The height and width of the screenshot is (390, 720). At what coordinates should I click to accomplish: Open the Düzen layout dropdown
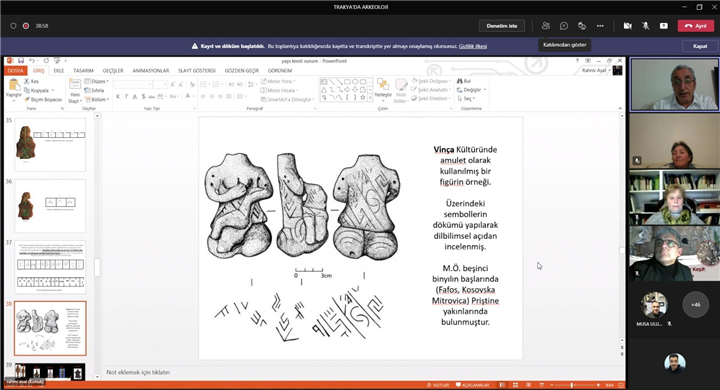pyautogui.click(x=96, y=81)
